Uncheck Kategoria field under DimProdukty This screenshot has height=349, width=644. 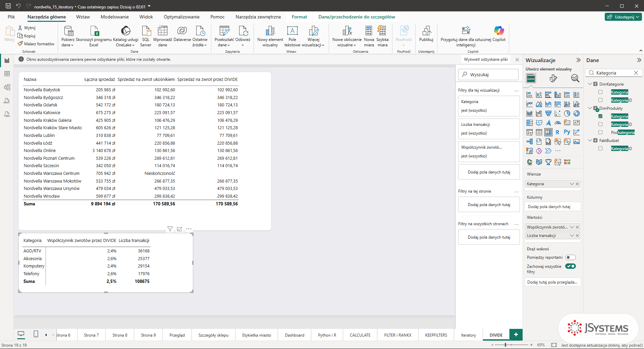[600, 116]
